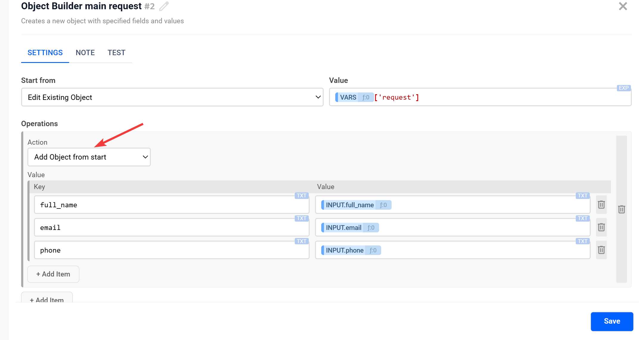
Task: Delete the full_name row
Action: [601, 205]
